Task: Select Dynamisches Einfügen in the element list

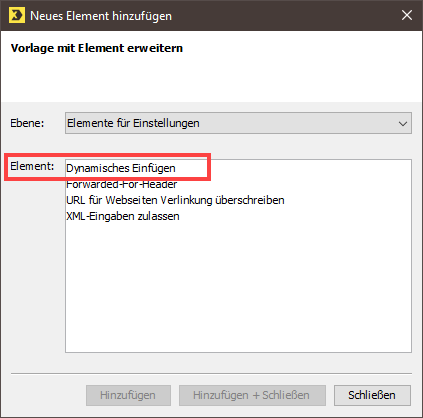Action: click(121, 168)
